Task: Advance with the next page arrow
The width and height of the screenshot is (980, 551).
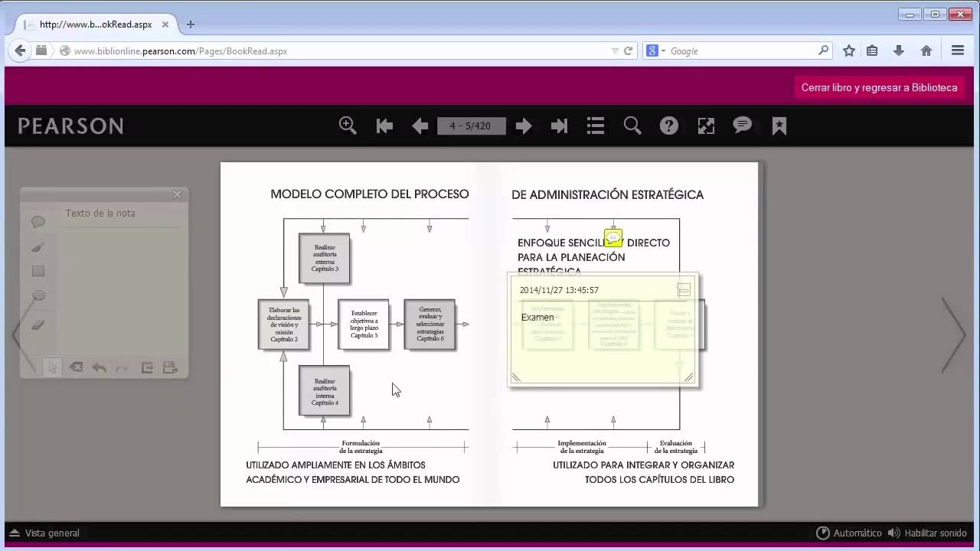Action: click(x=524, y=126)
